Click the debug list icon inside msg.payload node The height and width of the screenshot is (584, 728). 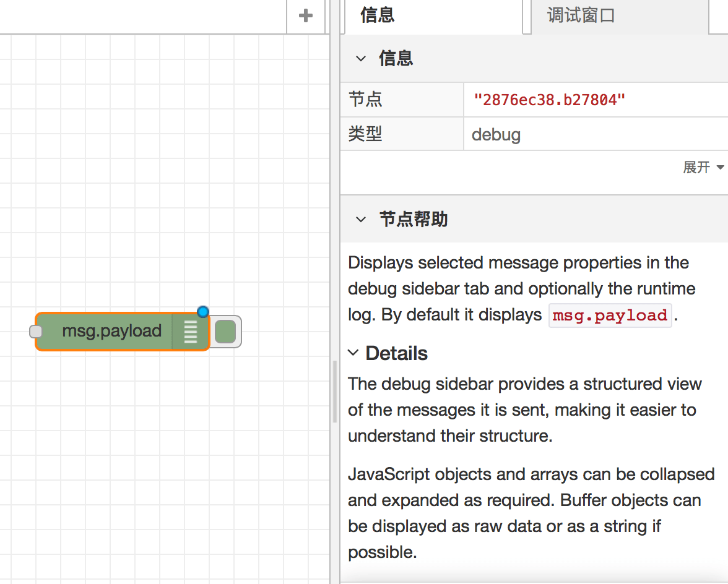coord(190,331)
